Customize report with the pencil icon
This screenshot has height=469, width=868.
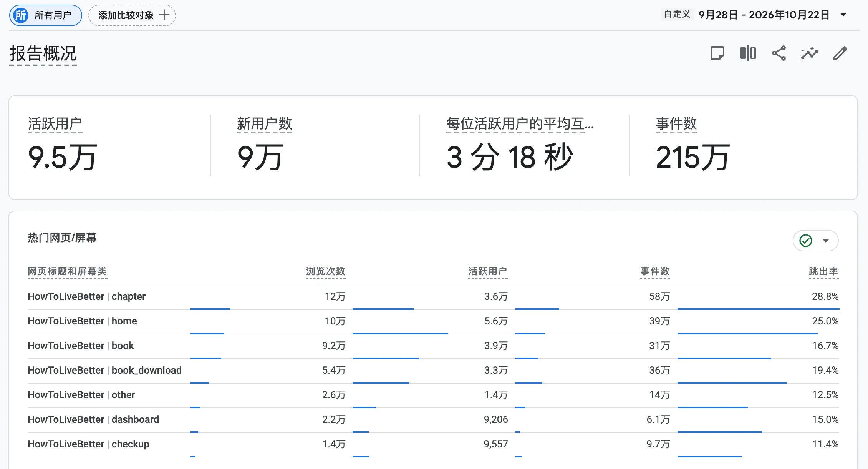[840, 53]
